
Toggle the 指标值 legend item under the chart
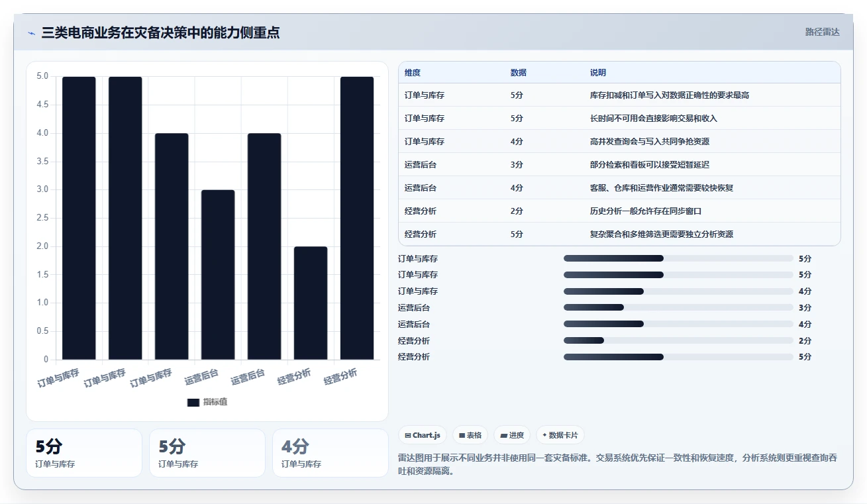point(207,402)
